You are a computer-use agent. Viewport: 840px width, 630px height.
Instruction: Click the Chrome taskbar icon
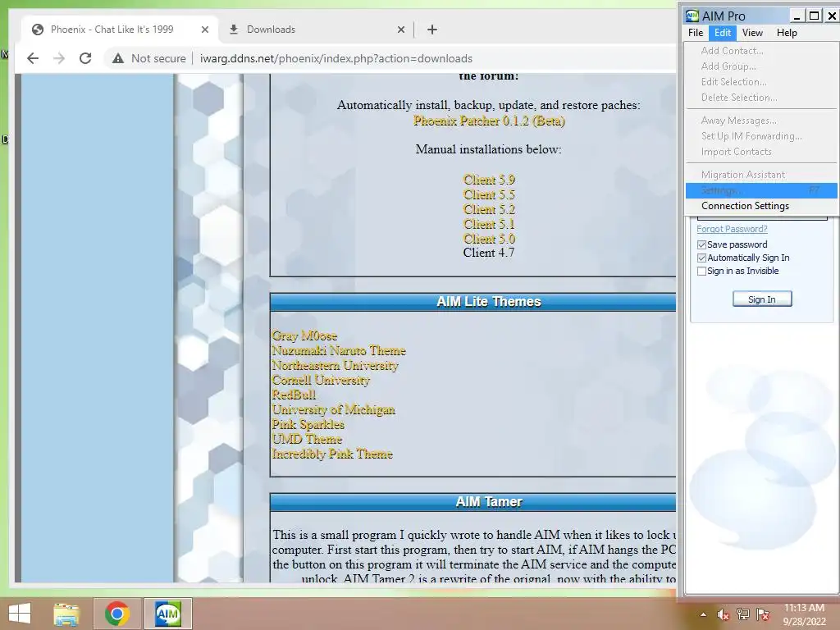click(117, 614)
